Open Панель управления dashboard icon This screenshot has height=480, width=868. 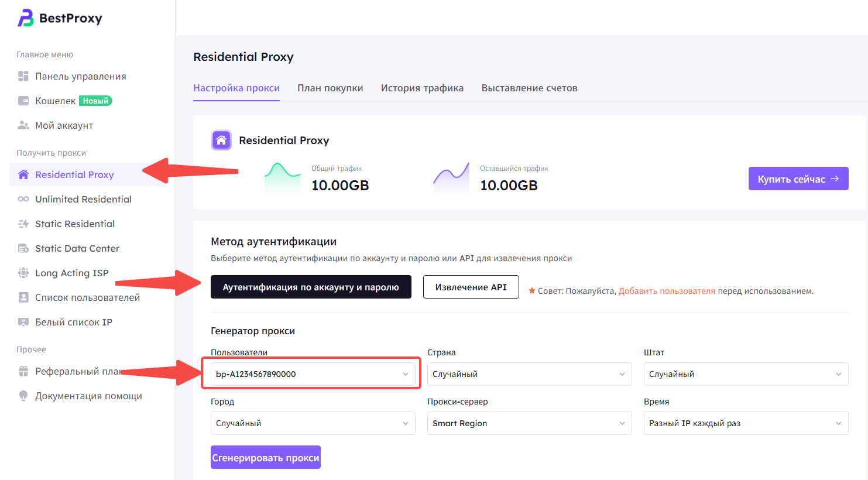[x=23, y=76]
